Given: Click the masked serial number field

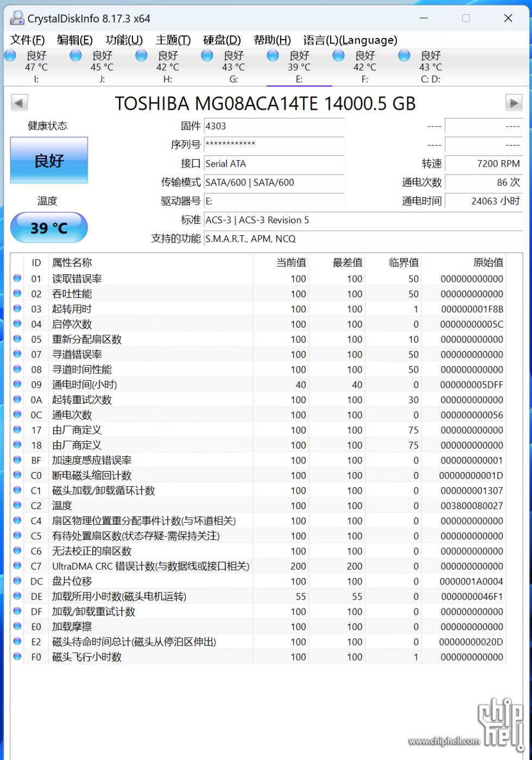Looking at the screenshot, I should [274, 145].
